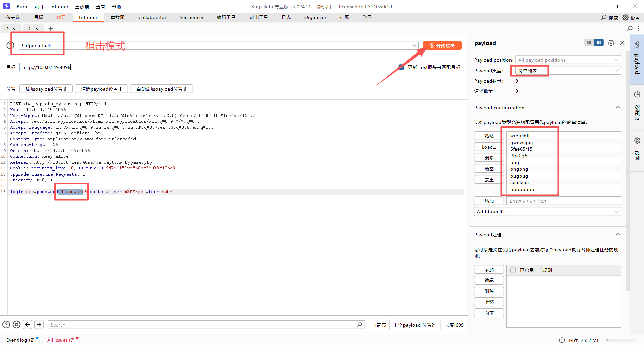Close Intruder tab 2
The image size is (644, 345).
[37, 29]
